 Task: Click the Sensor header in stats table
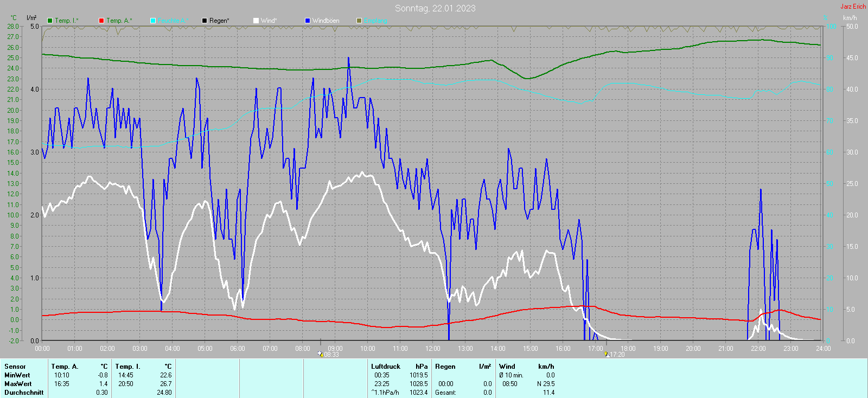15,367
